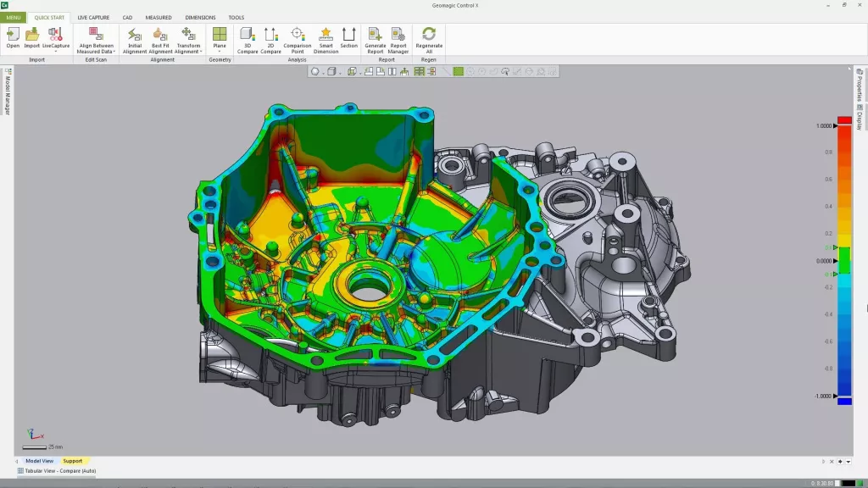Start a Best Fit Alignment
Screen dimensions: 868x488
pos(160,38)
